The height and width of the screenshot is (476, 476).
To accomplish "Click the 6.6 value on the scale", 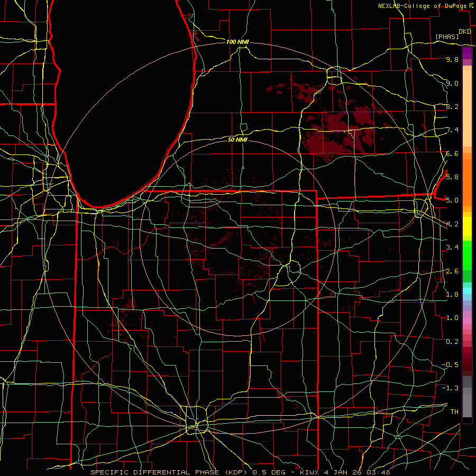I will click(452, 153).
